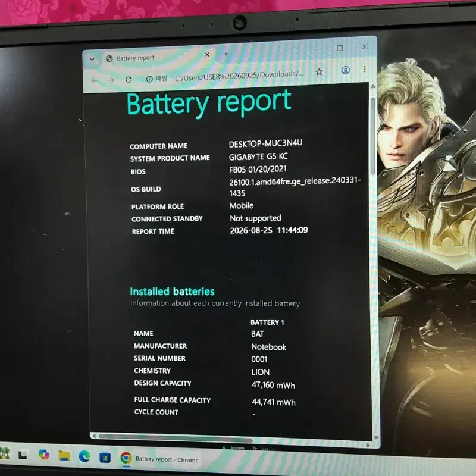Select the 'LION' chemistry value
Screen dimensions: 476x476
260,372
